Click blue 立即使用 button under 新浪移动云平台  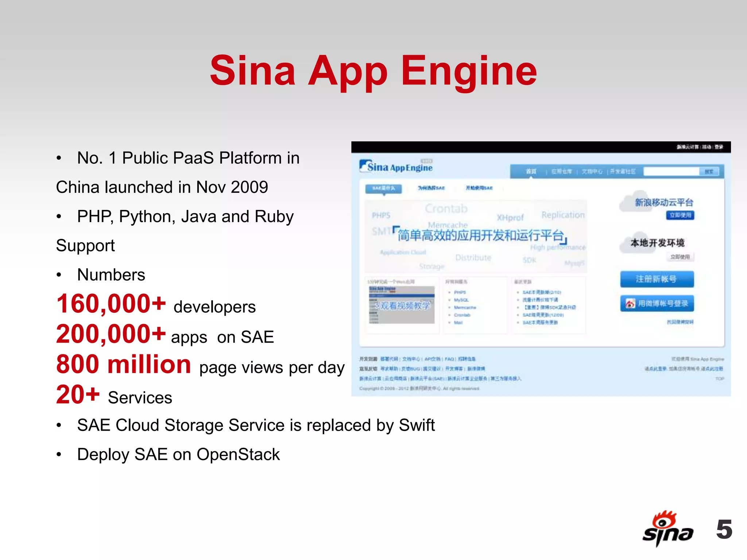point(680,215)
